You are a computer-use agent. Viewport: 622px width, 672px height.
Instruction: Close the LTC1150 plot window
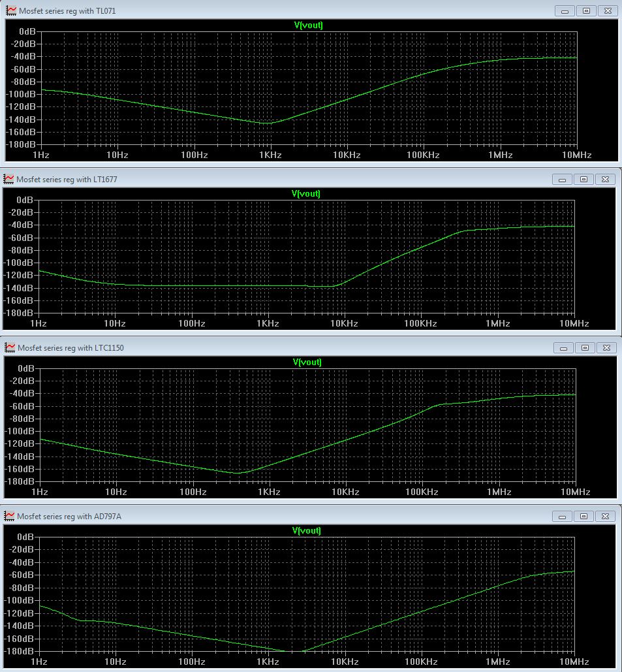[606, 348]
